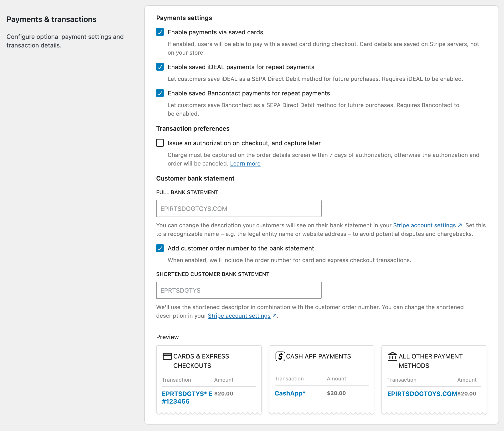Uncheck saved iDEAL payments for repeat payments

(x=160, y=67)
